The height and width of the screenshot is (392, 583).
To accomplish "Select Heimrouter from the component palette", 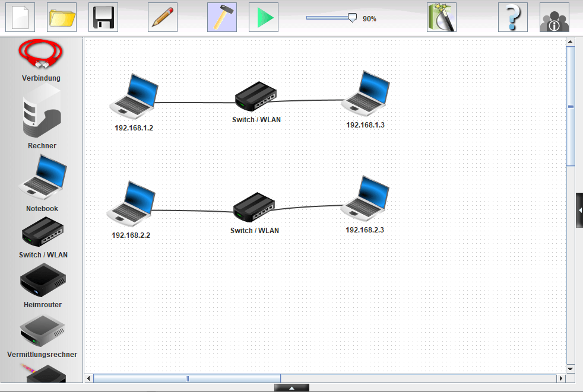I will [x=42, y=281].
